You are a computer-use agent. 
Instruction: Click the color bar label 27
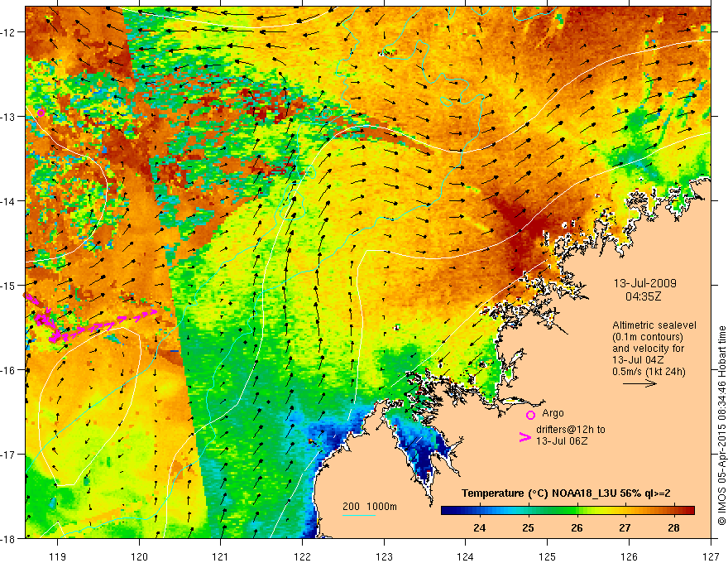click(x=625, y=527)
